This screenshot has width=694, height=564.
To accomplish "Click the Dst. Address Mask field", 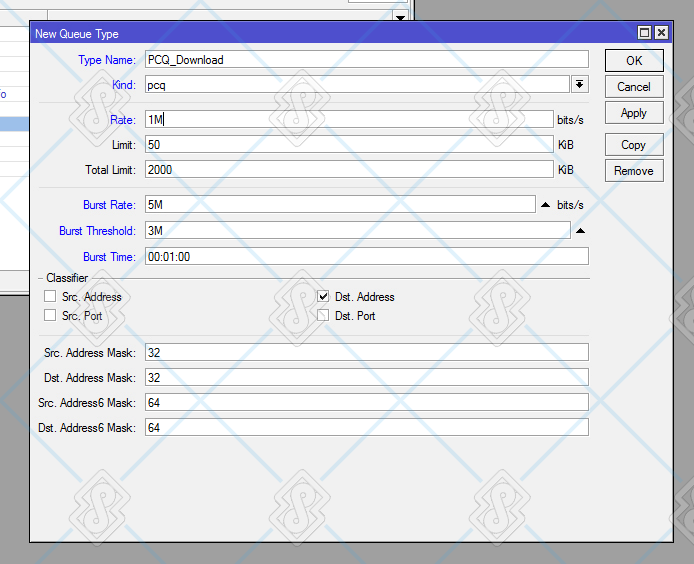I will point(366,377).
